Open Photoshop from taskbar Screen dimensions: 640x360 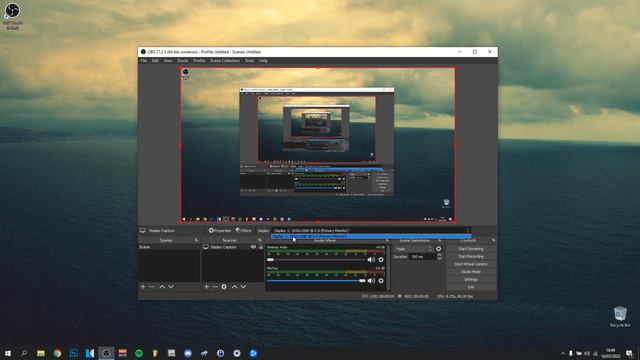tap(73, 353)
